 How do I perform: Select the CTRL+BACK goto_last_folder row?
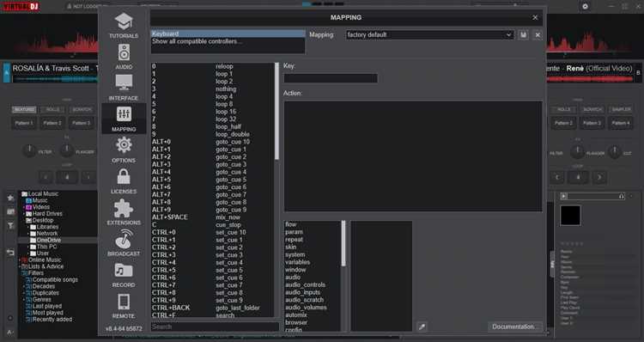(x=212, y=308)
